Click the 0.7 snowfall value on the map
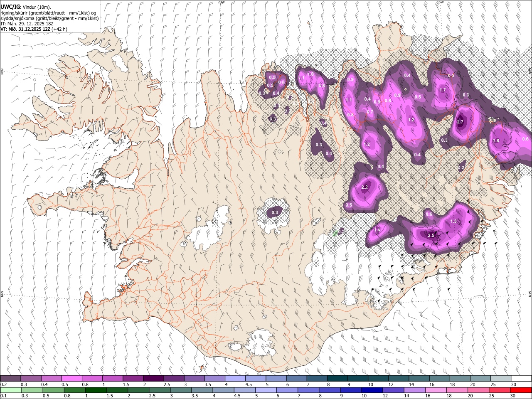 click(x=370, y=112)
